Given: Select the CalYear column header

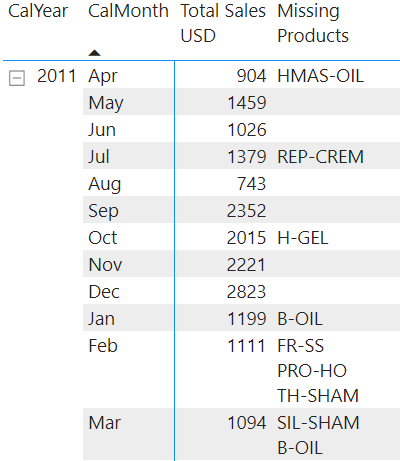Looking at the screenshot, I should click(x=38, y=11).
